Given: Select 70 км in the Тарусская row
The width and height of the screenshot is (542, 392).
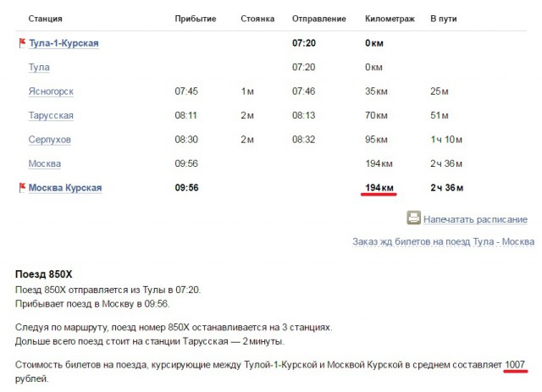Looking at the screenshot, I should 376,115.
